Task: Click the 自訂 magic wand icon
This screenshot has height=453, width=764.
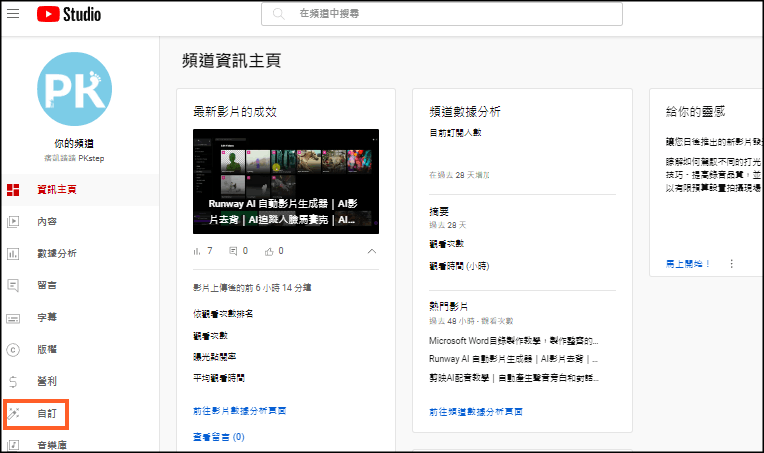Action: pos(13,414)
